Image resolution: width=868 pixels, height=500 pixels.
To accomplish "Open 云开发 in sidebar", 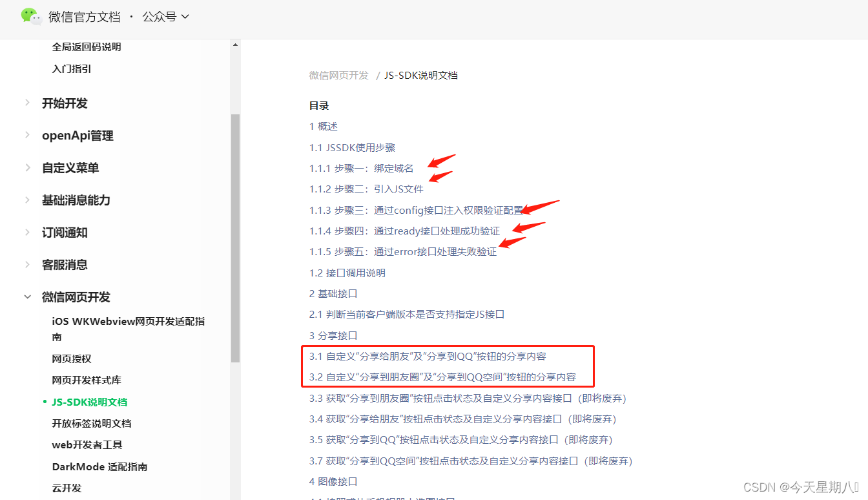I will coord(67,488).
